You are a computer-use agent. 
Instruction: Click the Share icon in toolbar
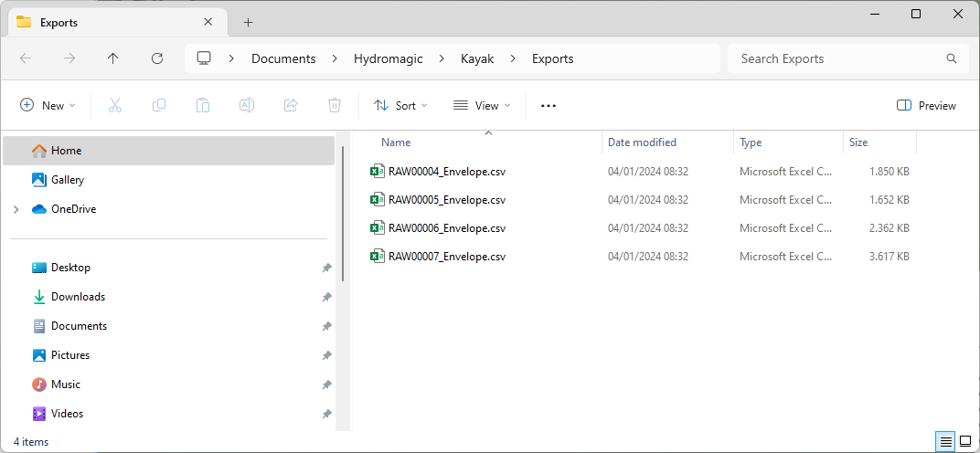pos(291,106)
